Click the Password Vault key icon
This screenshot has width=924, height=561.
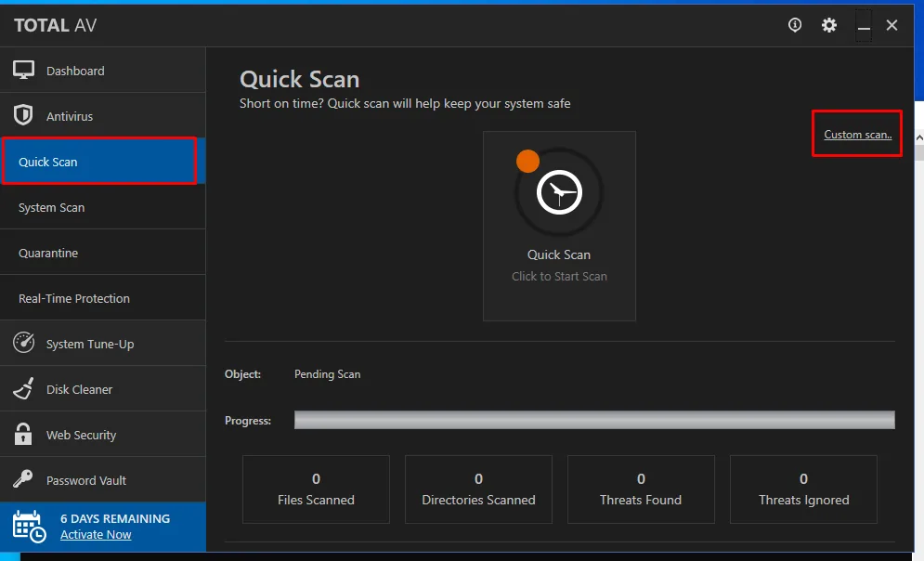(x=23, y=478)
